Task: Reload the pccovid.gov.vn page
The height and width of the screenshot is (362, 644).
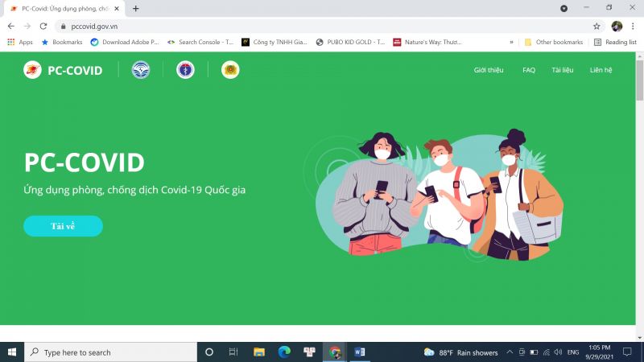Action: 43,27
